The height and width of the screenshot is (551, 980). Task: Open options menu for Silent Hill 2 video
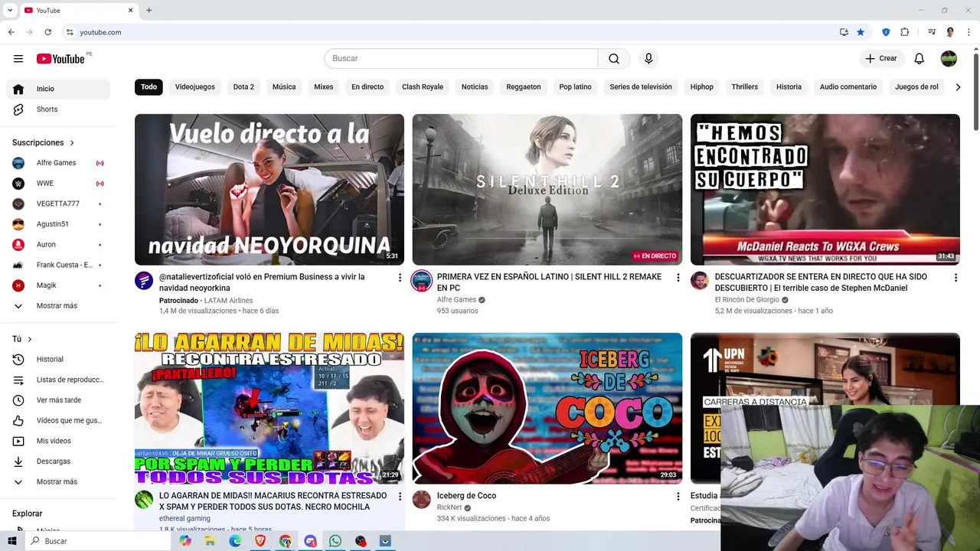(678, 278)
